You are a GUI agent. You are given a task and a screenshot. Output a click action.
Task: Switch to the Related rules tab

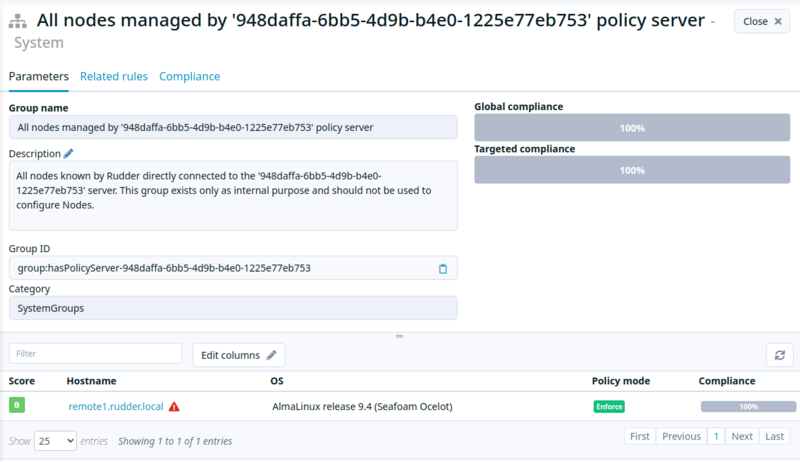point(114,76)
